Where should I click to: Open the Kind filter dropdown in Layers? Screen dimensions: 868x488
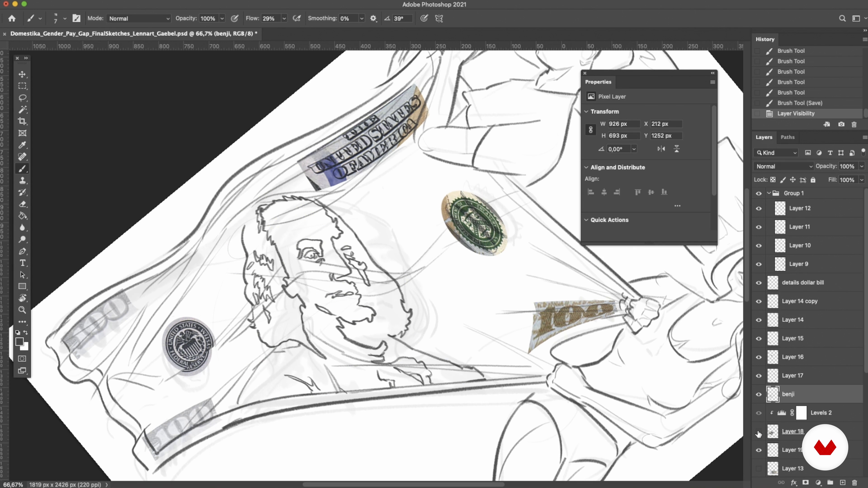(776, 153)
